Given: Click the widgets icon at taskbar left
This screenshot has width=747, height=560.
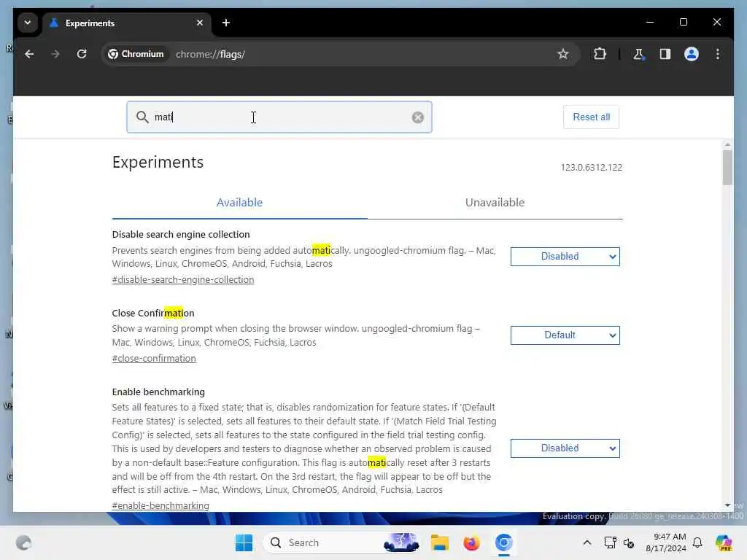Looking at the screenshot, I should [x=23, y=542].
